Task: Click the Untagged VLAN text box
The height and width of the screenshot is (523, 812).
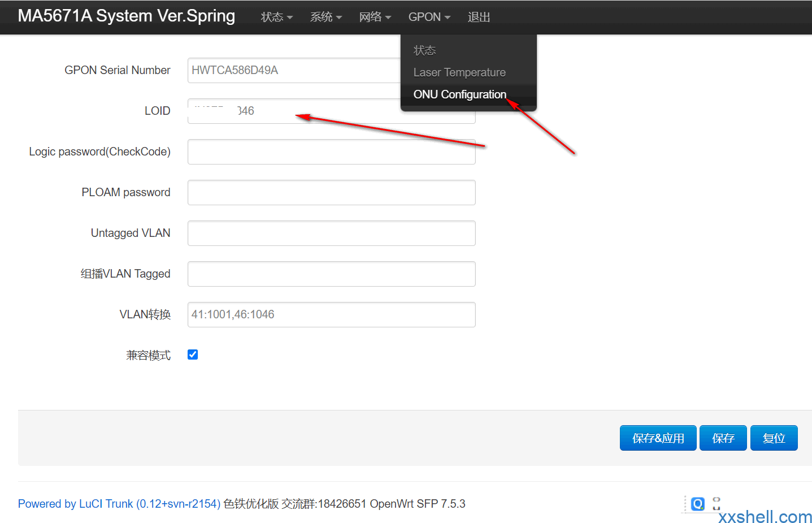Action: [x=331, y=234]
